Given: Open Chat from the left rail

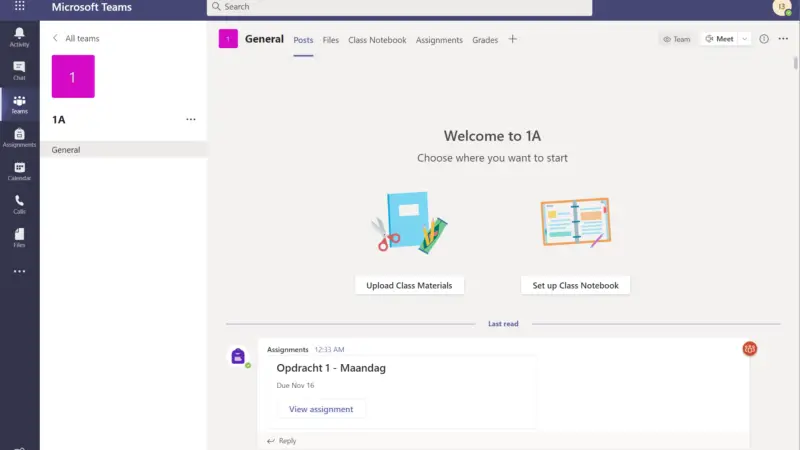Looking at the screenshot, I should [19, 70].
